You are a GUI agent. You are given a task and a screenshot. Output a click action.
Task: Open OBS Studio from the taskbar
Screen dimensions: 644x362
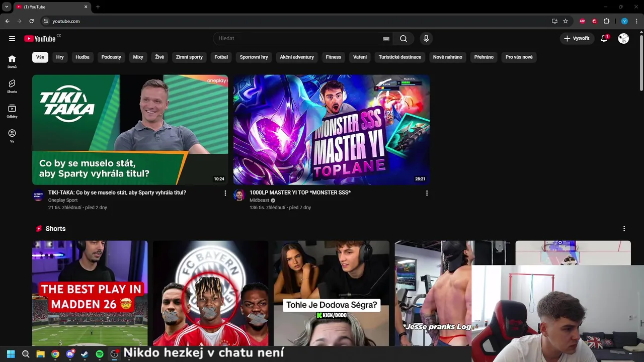(x=114, y=354)
